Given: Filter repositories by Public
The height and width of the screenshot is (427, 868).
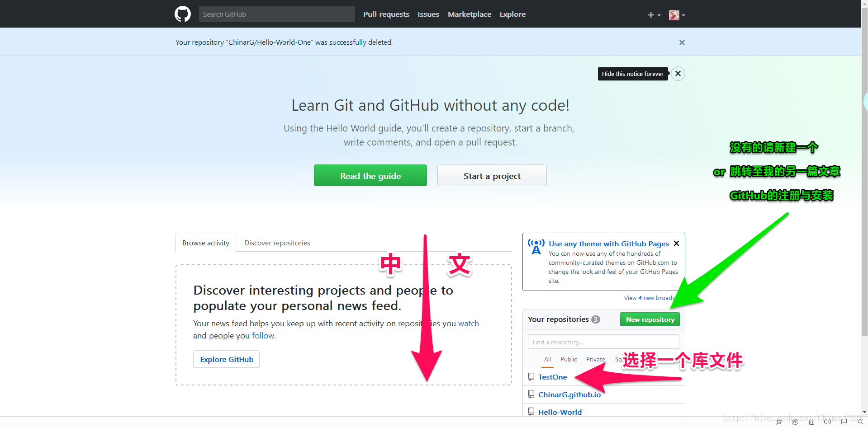Looking at the screenshot, I should 569,359.
